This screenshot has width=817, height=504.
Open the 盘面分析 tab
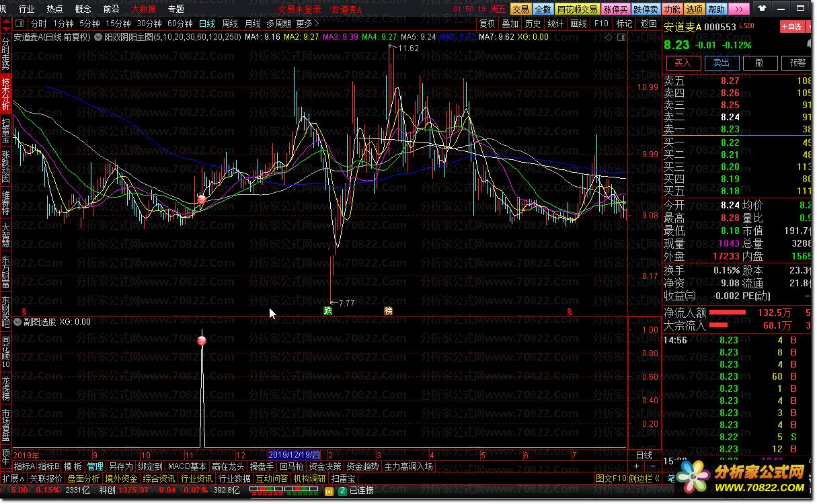(x=84, y=478)
